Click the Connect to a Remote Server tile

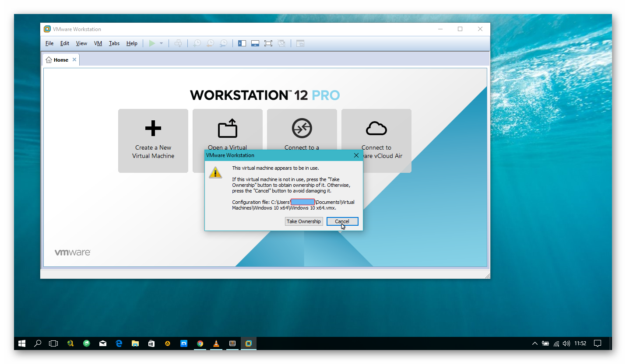pyautogui.click(x=302, y=129)
